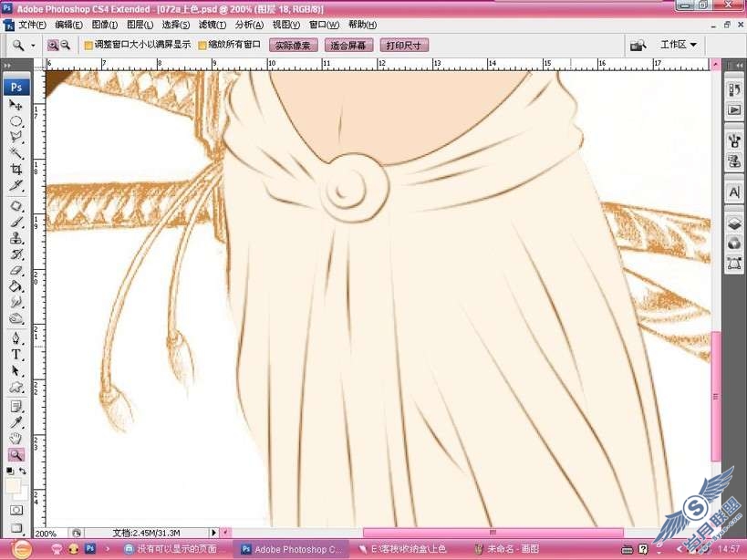Open the 图层(L) menu

tap(140, 25)
